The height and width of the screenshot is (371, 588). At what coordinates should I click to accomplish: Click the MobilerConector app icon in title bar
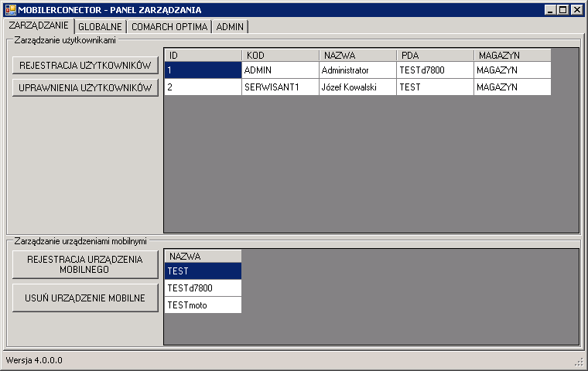tap(11, 10)
